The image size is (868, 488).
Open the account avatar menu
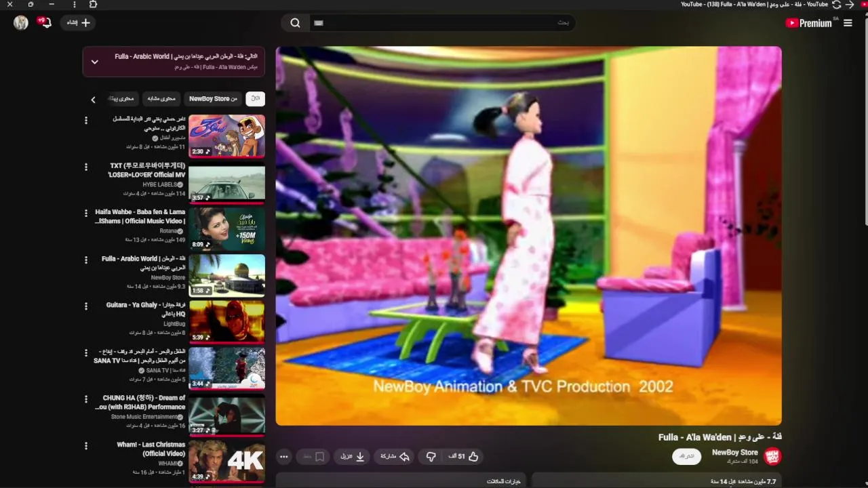(x=21, y=22)
